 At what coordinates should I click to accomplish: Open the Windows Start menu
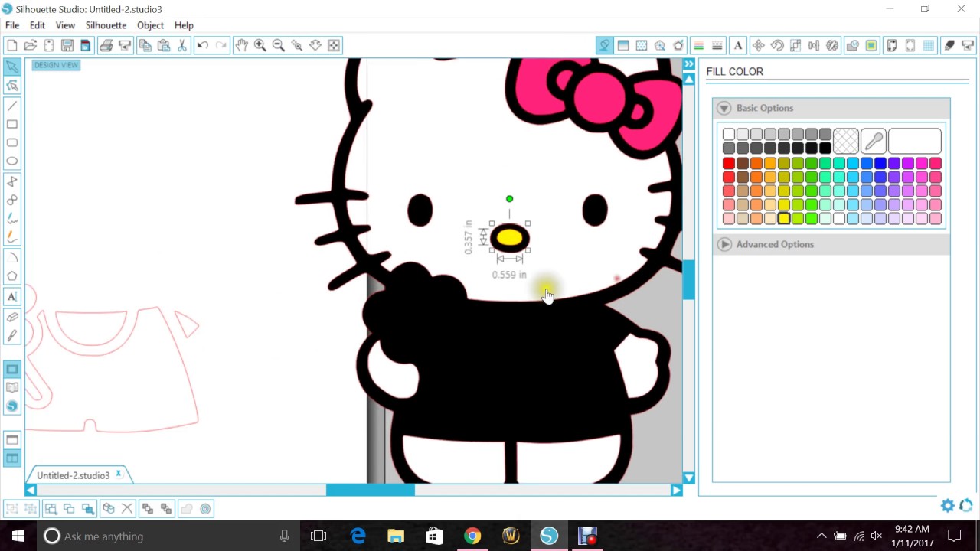click(18, 536)
